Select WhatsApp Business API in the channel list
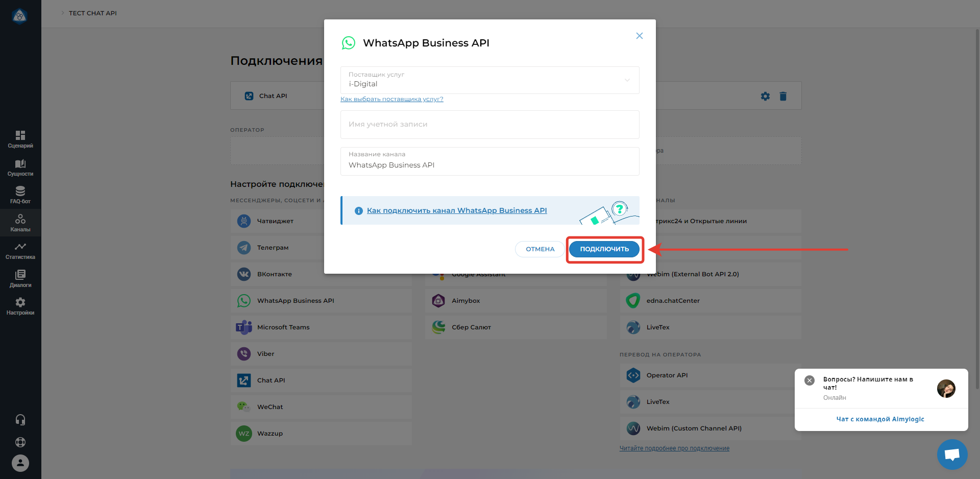980x479 pixels. [x=321, y=301]
